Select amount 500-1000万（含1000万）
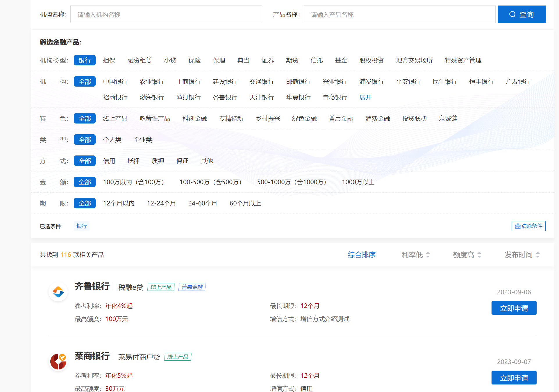 pyautogui.click(x=293, y=182)
